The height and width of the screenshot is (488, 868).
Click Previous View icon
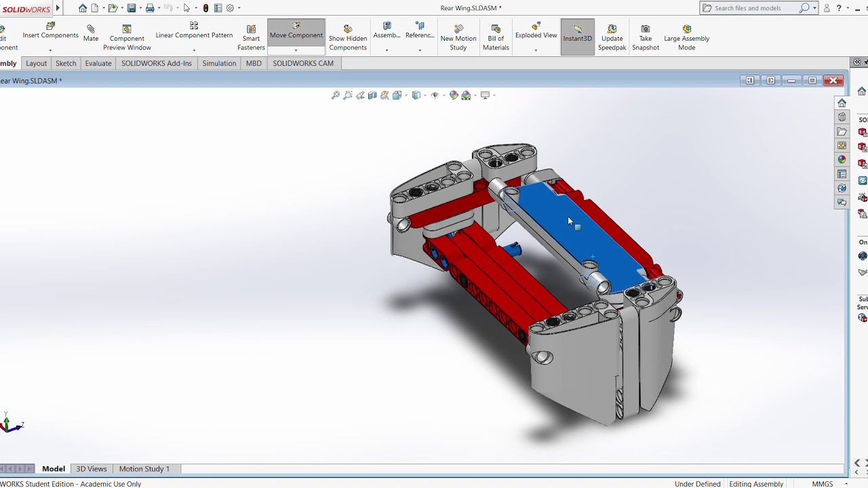(360, 96)
